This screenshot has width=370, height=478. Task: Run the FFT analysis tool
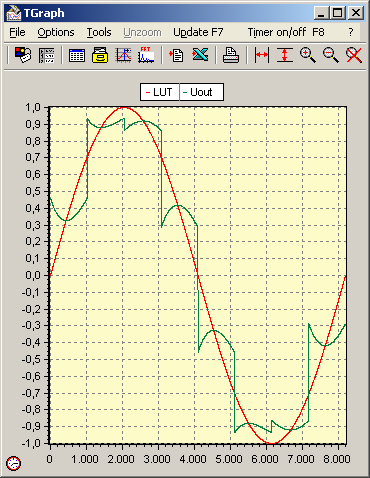tap(146, 55)
